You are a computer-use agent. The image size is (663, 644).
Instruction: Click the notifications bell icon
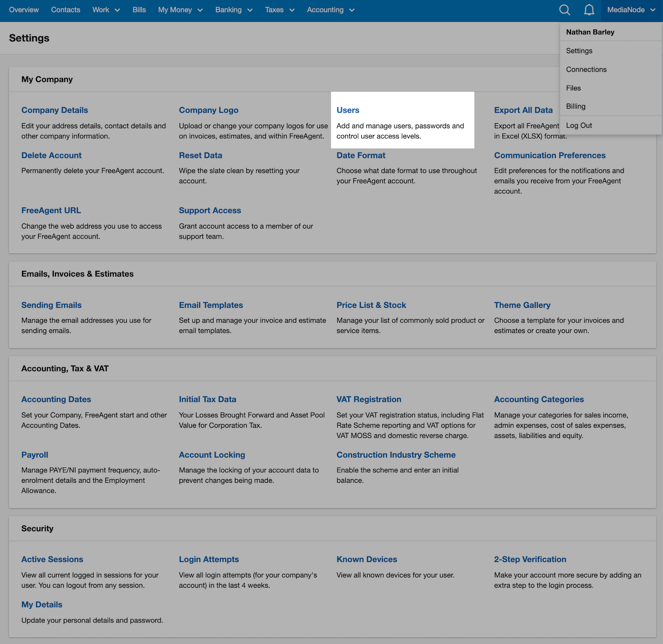[589, 10]
